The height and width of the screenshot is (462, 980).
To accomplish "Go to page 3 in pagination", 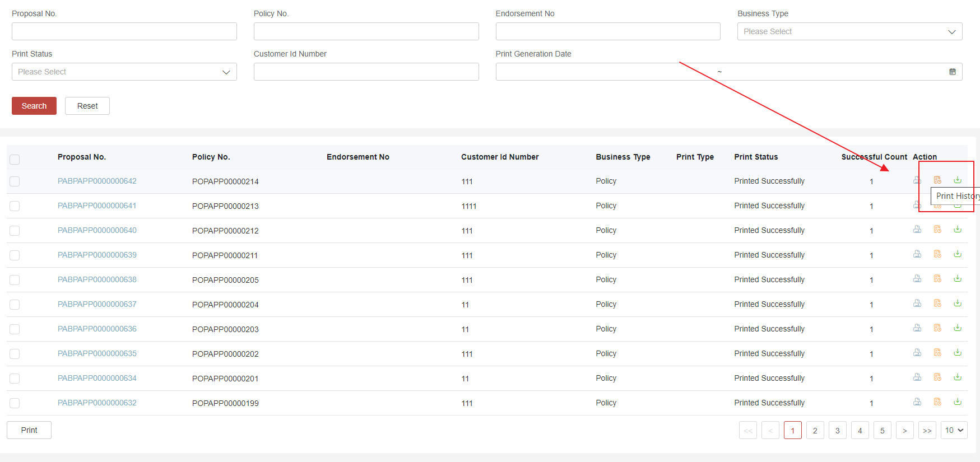I will click(837, 430).
